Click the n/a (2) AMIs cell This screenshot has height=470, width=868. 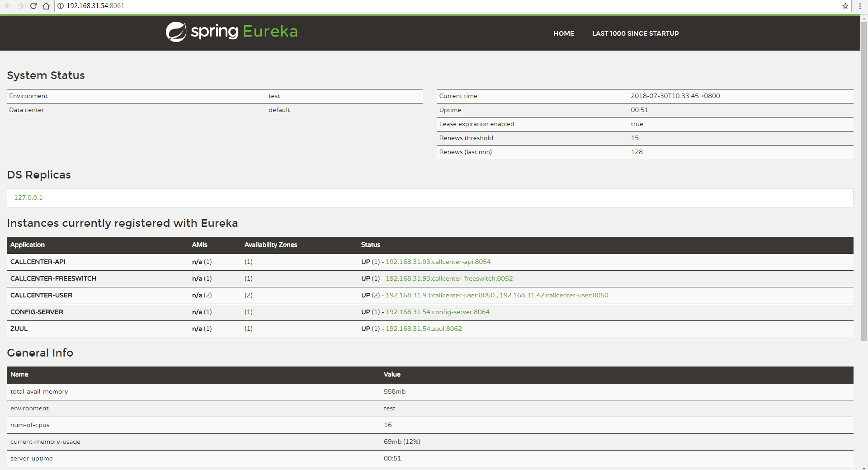(202, 295)
